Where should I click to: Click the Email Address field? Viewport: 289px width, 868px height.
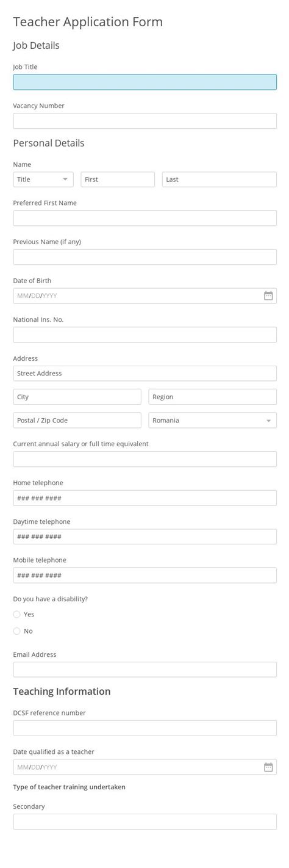click(x=145, y=670)
